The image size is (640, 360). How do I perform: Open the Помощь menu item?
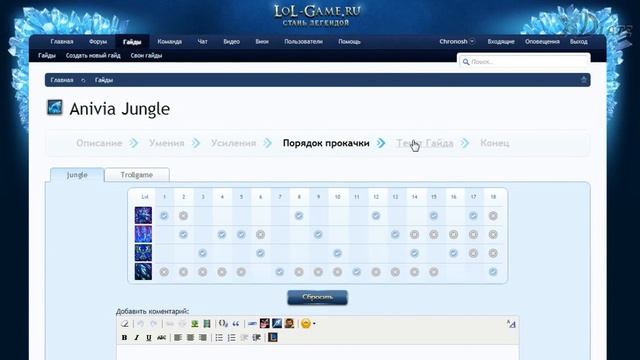(x=349, y=41)
